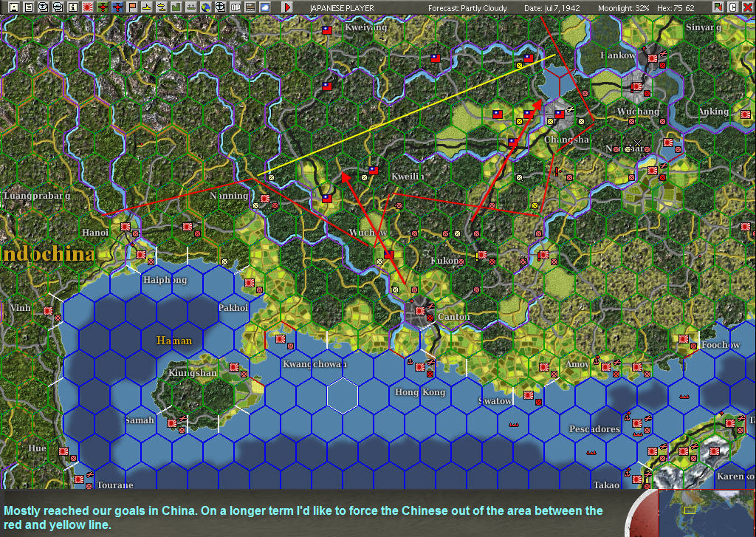Click the green and red flag icon
The height and width of the screenshot is (537, 756).
pyautogui.click(x=718, y=7)
